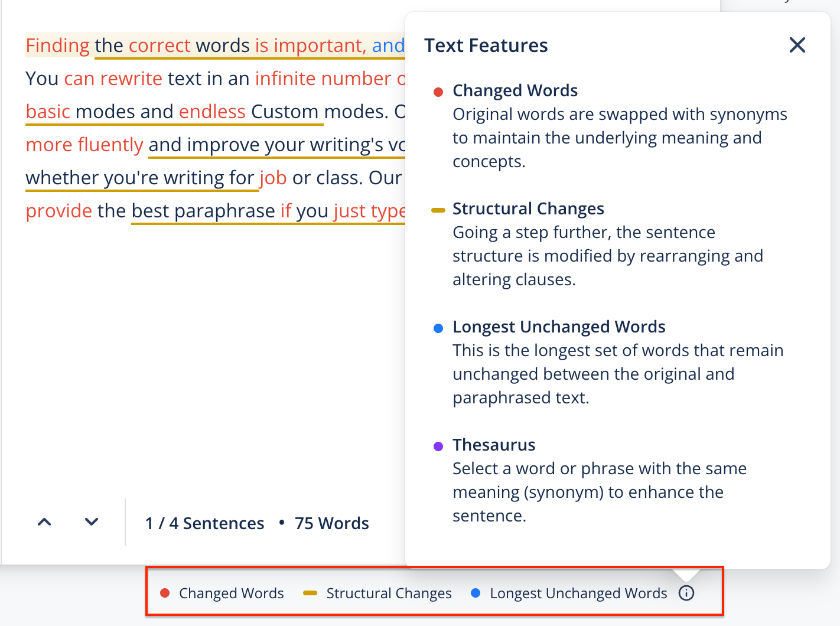Viewport: 840px width, 626px height.
Task: Click the yellow dash beside Structural Changes heading
Action: click(x=438, y=210)
